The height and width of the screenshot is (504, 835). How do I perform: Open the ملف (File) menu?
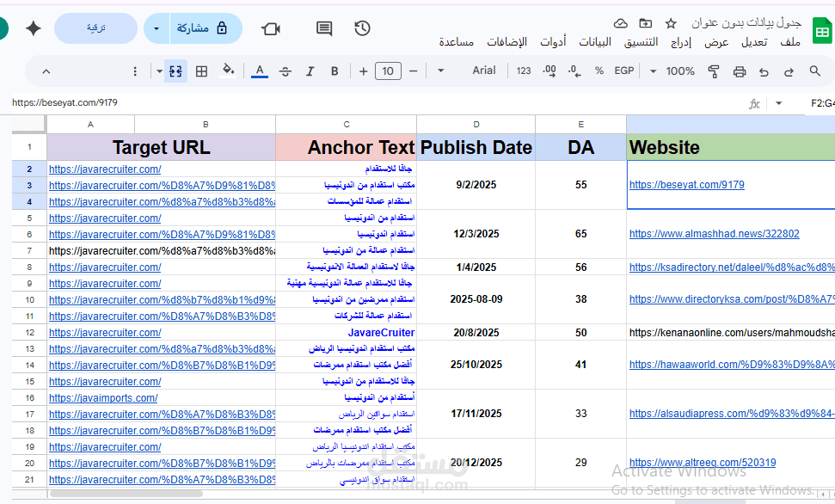click(790, 41)
